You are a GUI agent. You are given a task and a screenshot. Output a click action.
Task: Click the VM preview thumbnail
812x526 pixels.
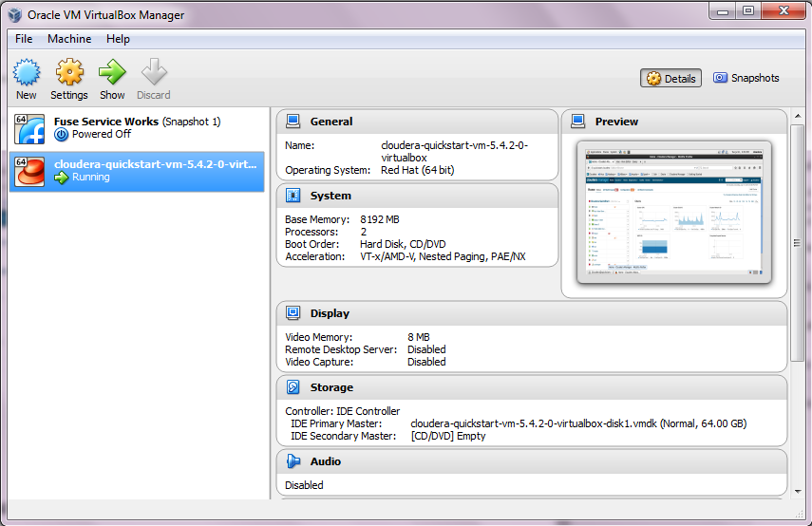[x=673, y=213]
